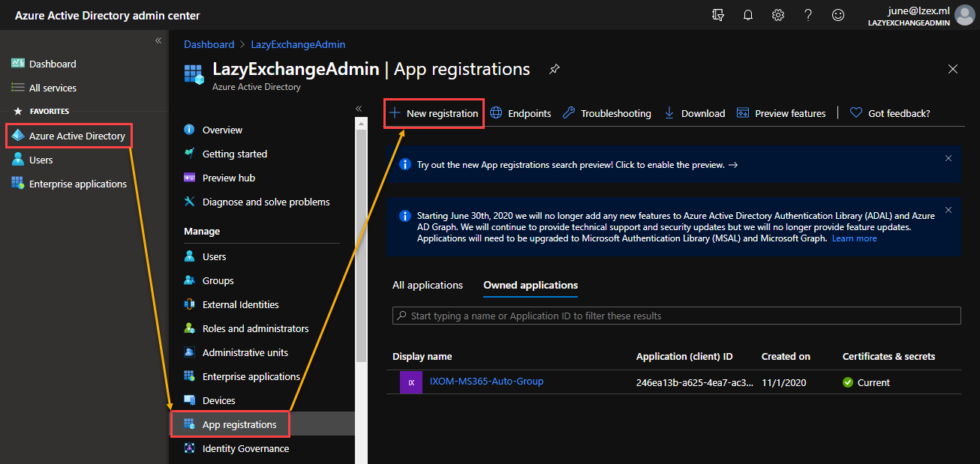Screen dimensions: 980x464
Task: Follow the Learn more link
Action: point(854,238)
